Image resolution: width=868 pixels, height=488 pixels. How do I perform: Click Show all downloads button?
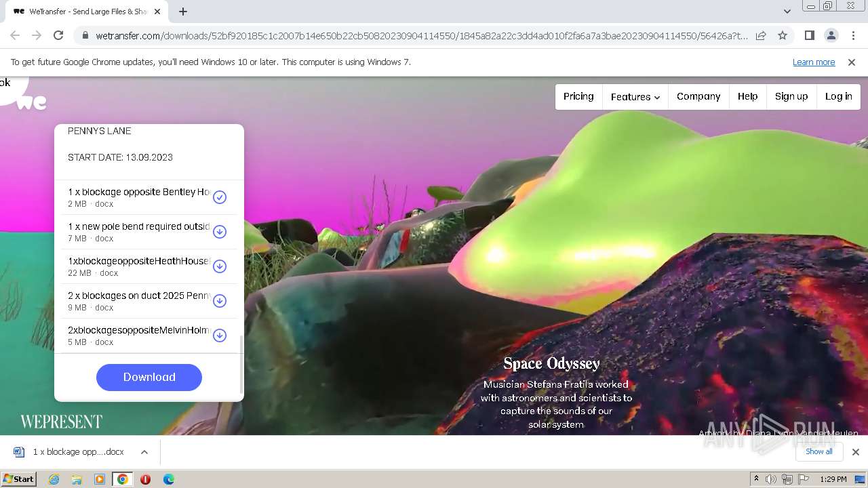coord(819,451)
